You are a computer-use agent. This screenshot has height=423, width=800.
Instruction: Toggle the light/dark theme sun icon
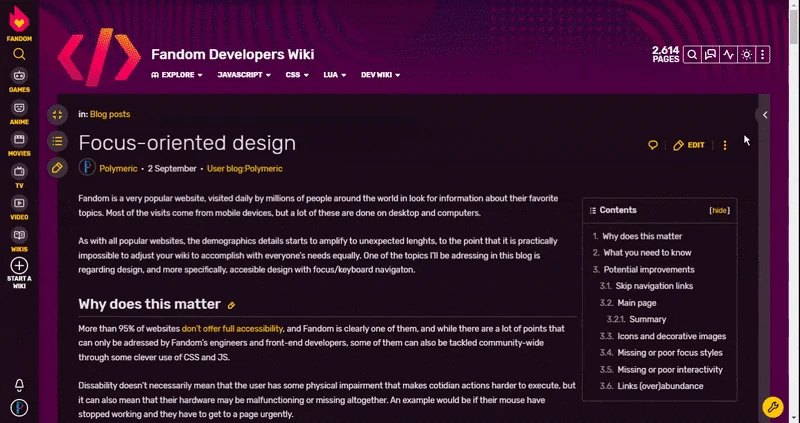point(746,55)
